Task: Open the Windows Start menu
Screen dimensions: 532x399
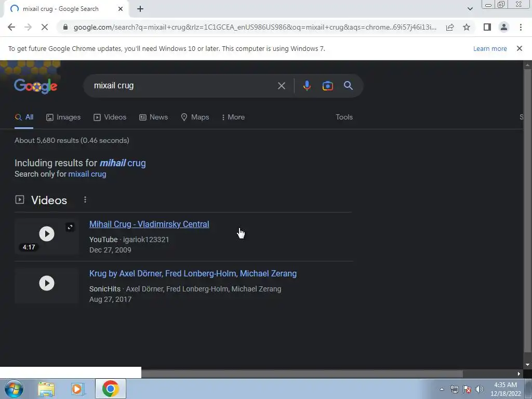Action: (x=14, y=389)
